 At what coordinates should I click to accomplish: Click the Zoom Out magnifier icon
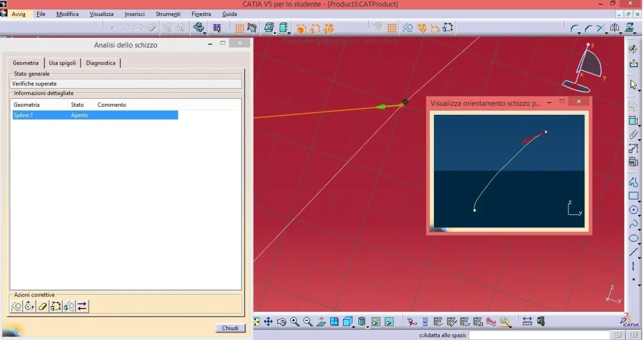[x=308, y=321]
